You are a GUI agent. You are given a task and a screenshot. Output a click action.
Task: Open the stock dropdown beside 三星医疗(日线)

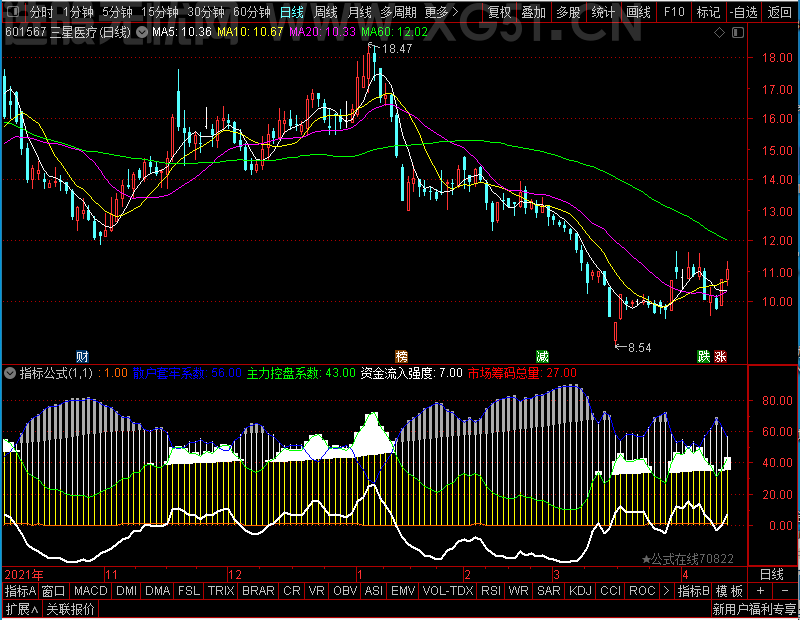[142, 33]
